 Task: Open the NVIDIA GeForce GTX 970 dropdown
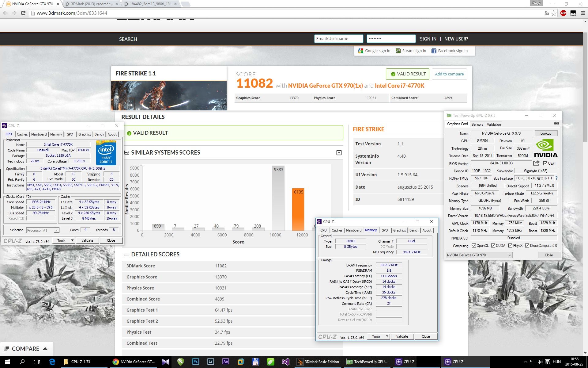pos(479,255)
